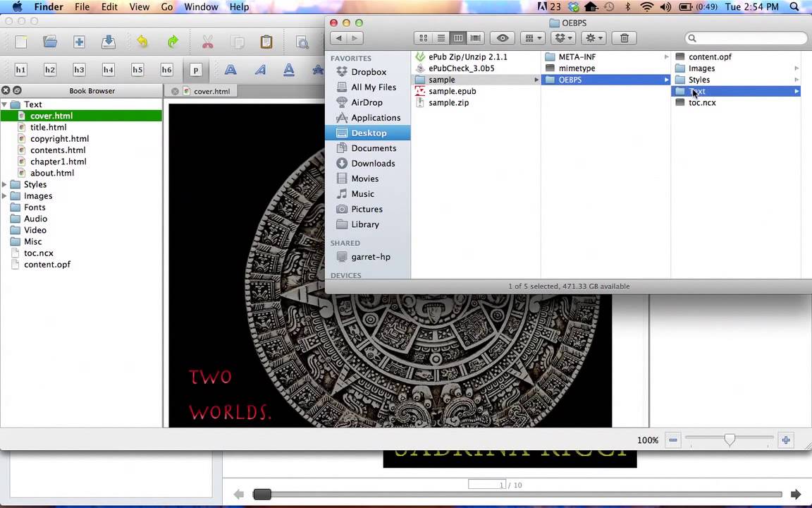Open the View menu
This screenshot has height=508, width=812.
(x=139, y=7)
